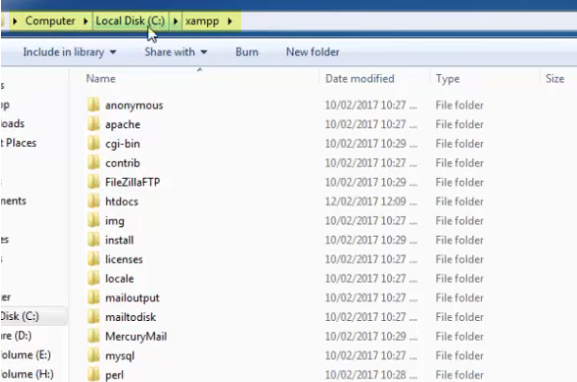Select the install folder name
The width and height of the screenshot is (577, 382).
click(119, 240)
